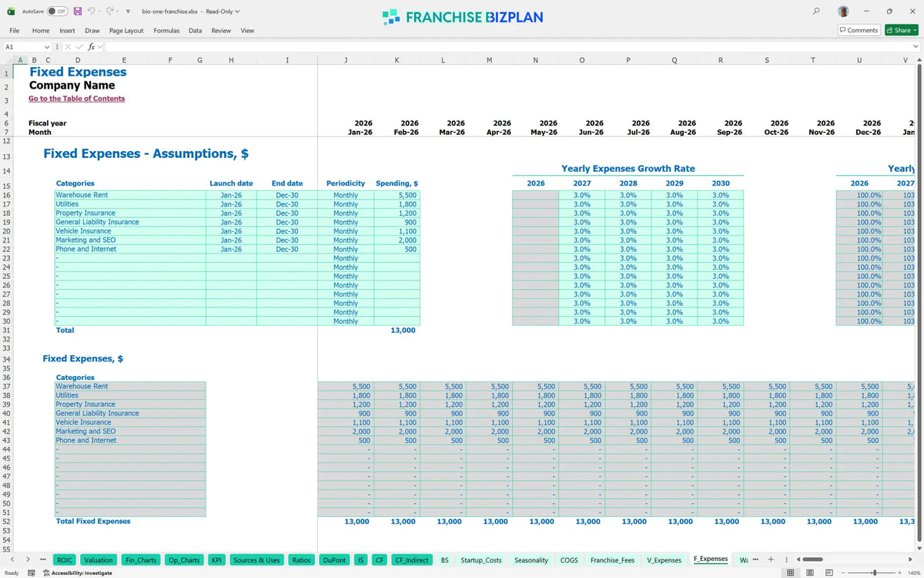Image resolution: width=924 pixels, height=578 pixels.
Task: Click the Search magnifier icon
Action: point(817,12)
